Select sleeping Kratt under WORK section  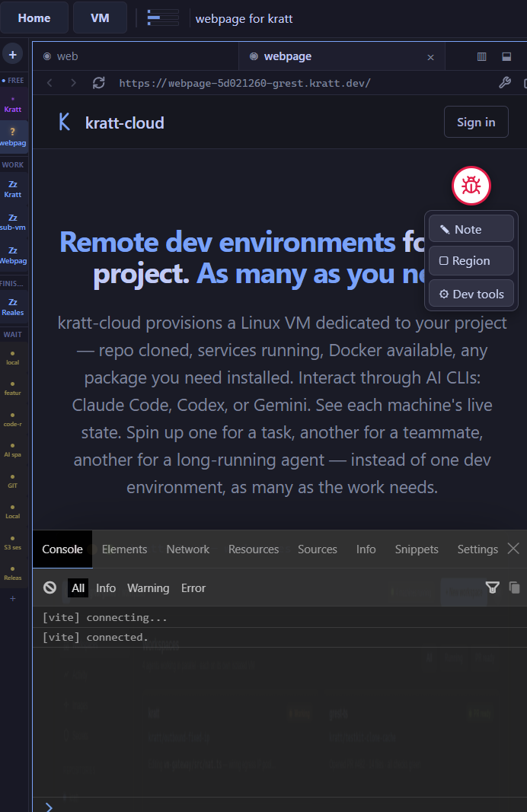click(13, 189)
